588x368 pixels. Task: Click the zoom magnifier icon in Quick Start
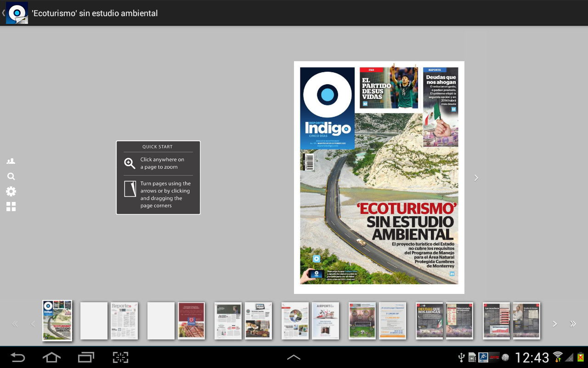(x=130, y=163)
